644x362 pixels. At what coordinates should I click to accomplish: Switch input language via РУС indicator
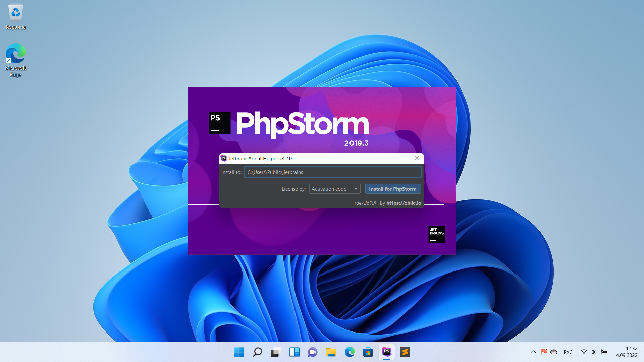click(568, 352)
